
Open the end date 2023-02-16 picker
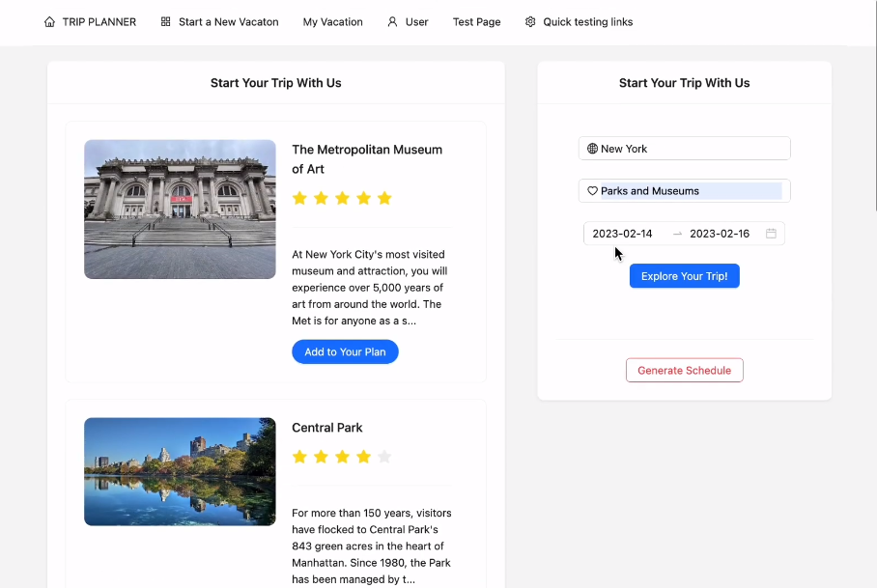[720, 234]
